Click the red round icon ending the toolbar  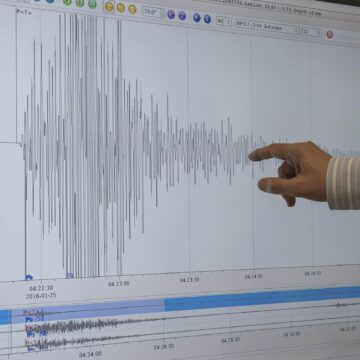click(330, 34)
